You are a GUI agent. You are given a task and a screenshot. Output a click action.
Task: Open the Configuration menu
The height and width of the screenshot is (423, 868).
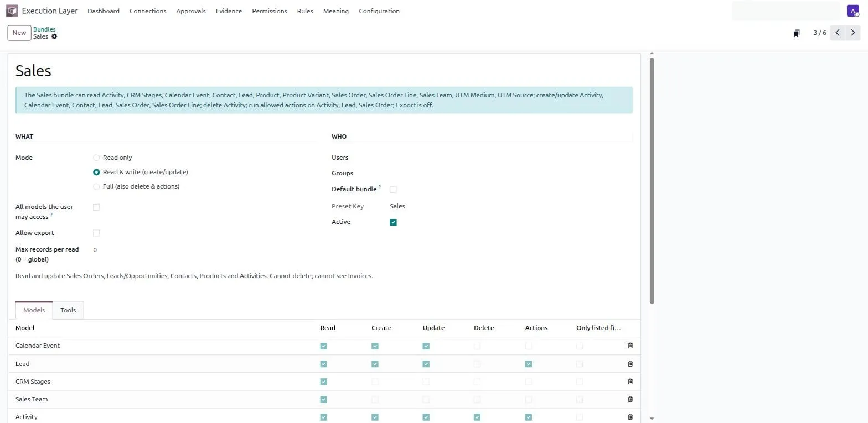coord(379,11)
